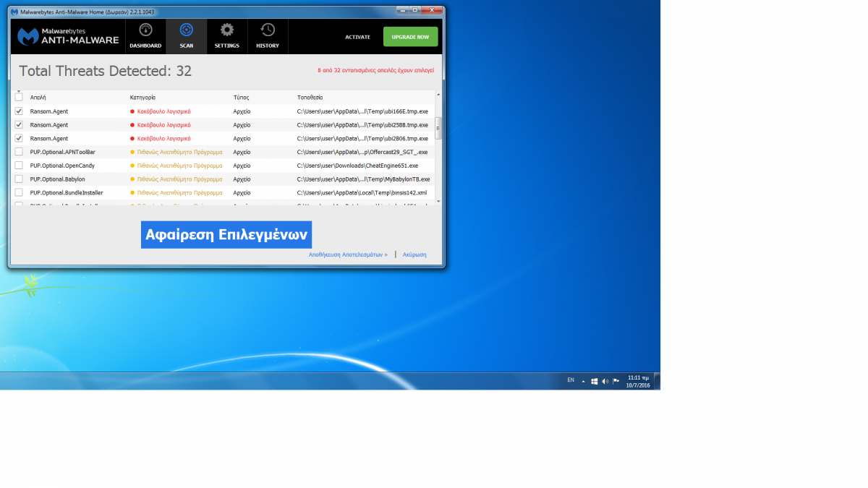The width and height of the screenshot is (868, 488).
Task: Open the Settings gear tab
Action: pyautogui.click(x=226, y=36)
